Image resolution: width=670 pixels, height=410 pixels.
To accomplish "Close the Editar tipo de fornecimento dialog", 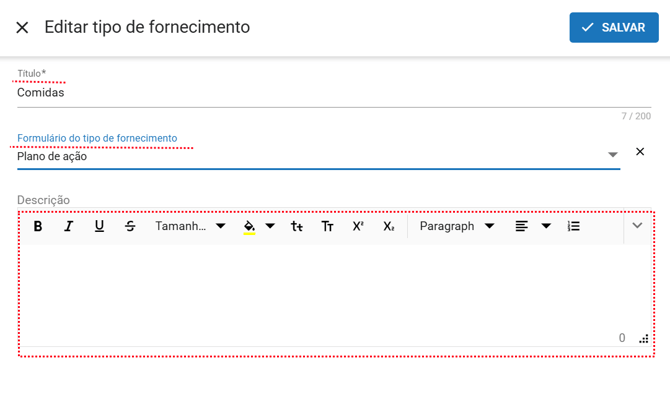I will tap(22, 28).
